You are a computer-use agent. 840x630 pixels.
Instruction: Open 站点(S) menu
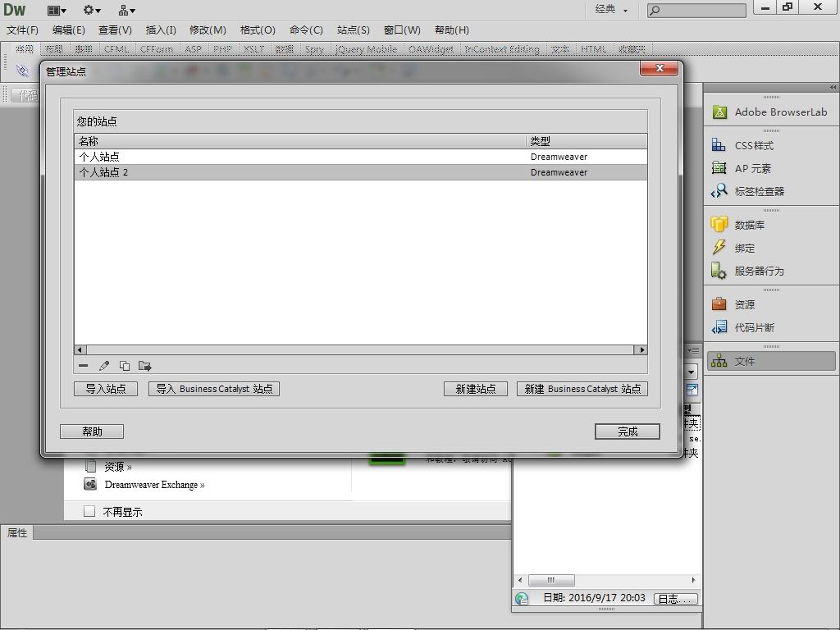tap(353, 30)
